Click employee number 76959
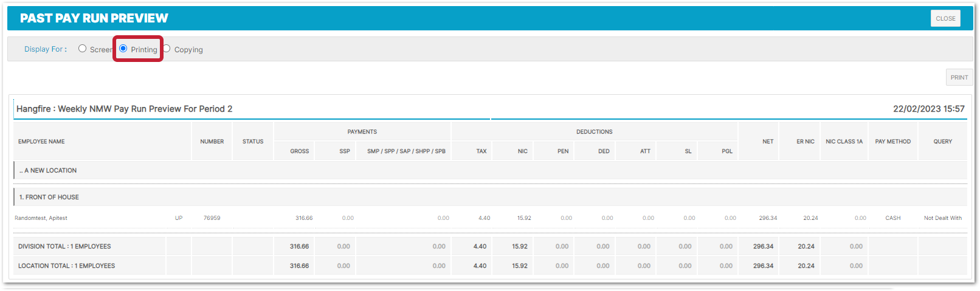The image size is (980, 291). (x=212, y=218)
